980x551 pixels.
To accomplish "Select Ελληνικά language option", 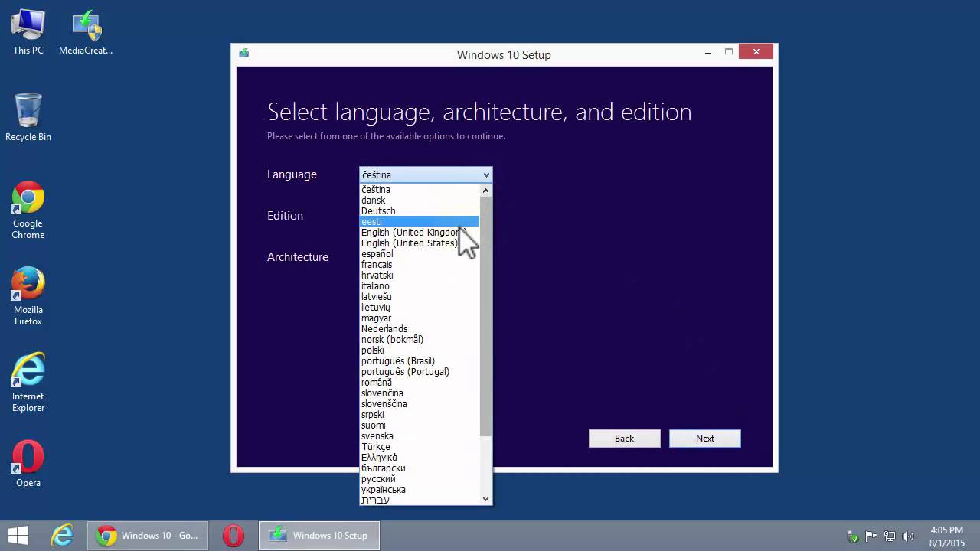I will (x=420, y=457).
